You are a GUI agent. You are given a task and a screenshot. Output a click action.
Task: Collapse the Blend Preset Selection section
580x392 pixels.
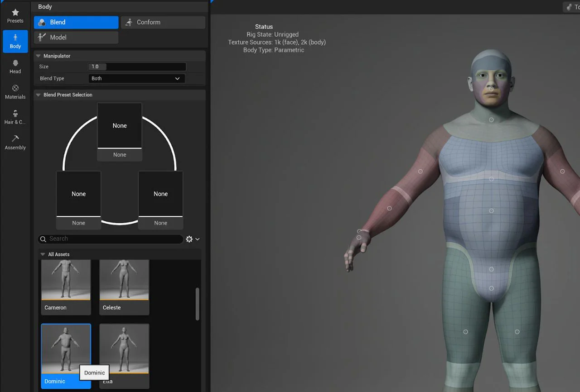point(38,95)
